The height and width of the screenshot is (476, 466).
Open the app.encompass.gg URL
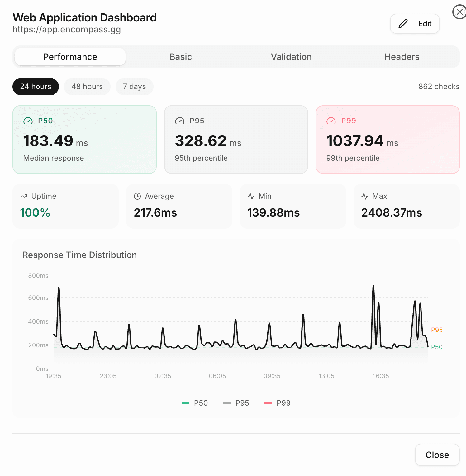click(67, 30)
